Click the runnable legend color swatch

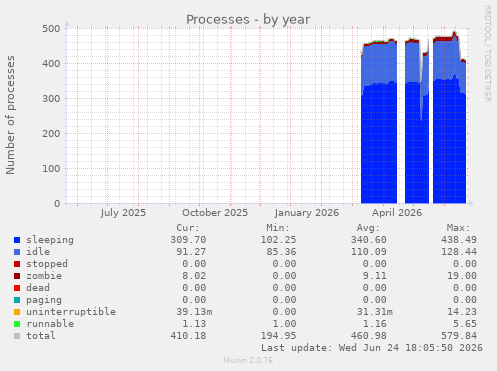17,324
